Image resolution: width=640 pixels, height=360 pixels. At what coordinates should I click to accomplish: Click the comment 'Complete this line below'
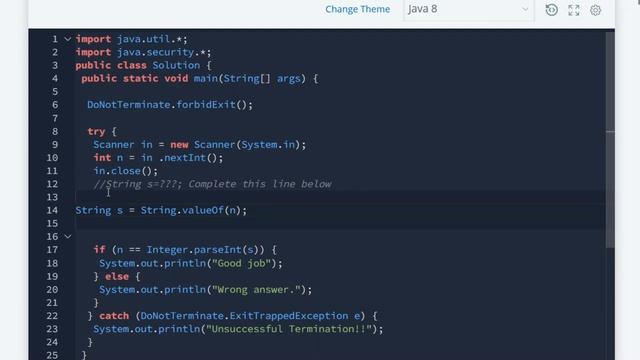pyautogui.click(x=260, y=184)
